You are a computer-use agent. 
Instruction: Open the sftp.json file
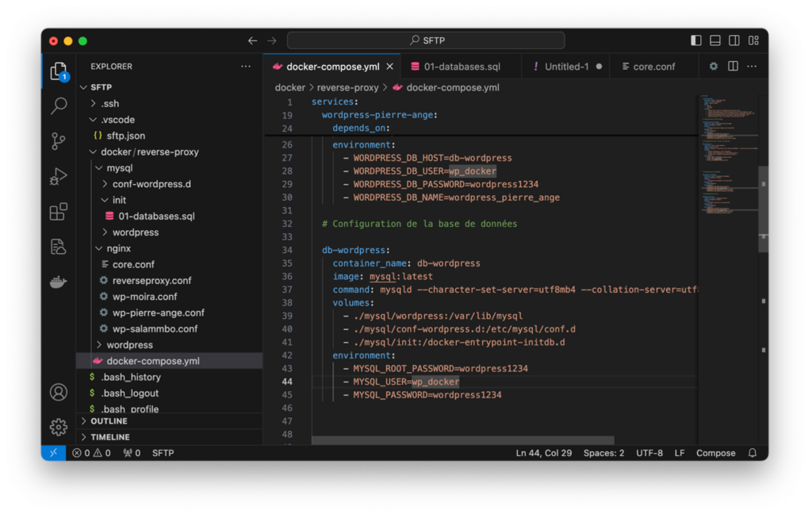click(x=170, y=136)
